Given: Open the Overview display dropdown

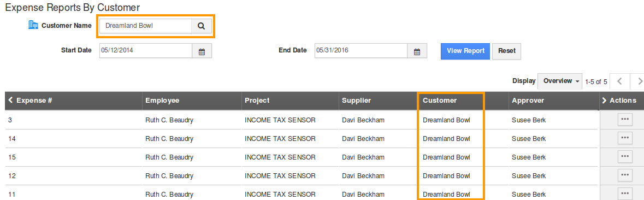Looking at the screenshot, I should tap(561, 81).
